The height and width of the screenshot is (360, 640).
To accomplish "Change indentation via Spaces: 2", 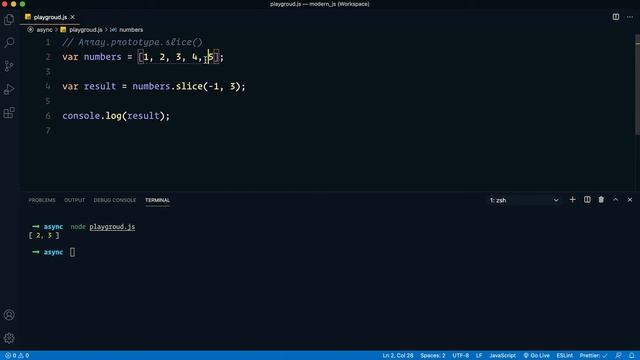I will [433, 356].
